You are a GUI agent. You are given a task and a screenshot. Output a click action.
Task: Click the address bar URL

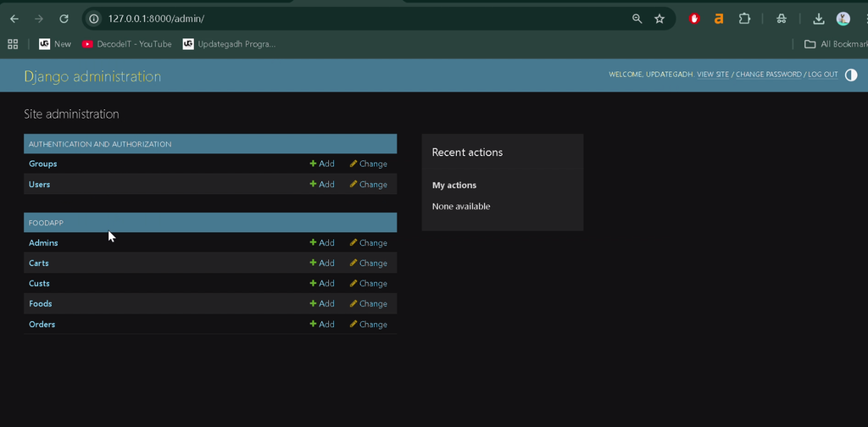click(156, 19)
